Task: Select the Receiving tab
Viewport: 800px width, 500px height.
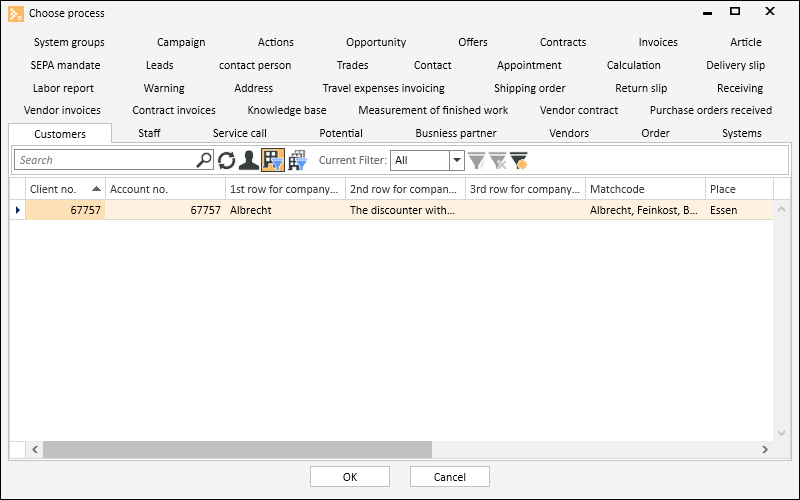Action: click(740, 88)
